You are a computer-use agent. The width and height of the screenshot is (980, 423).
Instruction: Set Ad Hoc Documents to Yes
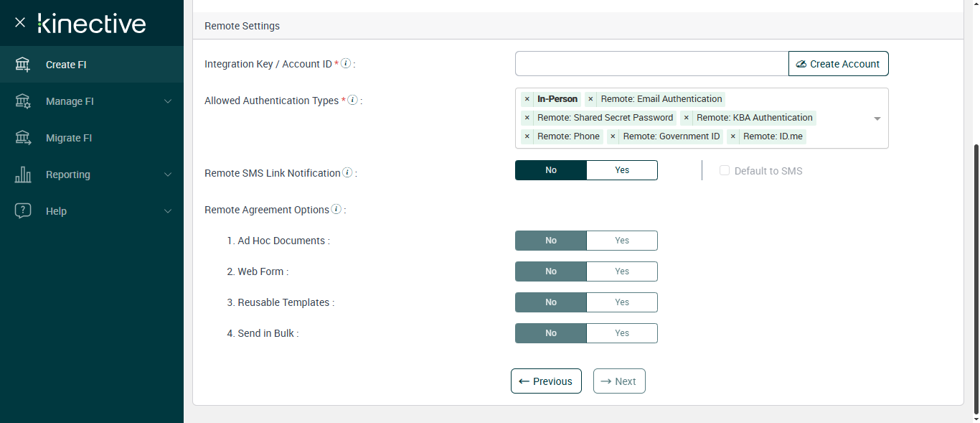(621, 241)
